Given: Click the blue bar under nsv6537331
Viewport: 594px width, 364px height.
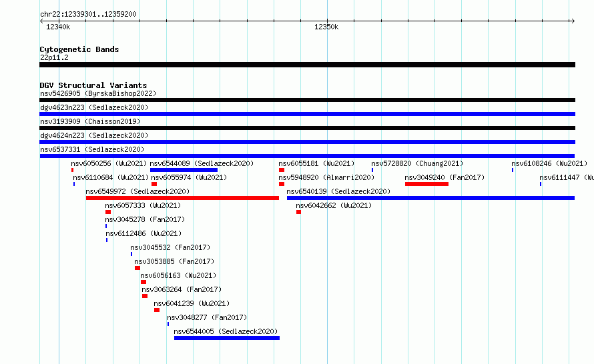Looking at the screenshot, I should coord(307,156).
